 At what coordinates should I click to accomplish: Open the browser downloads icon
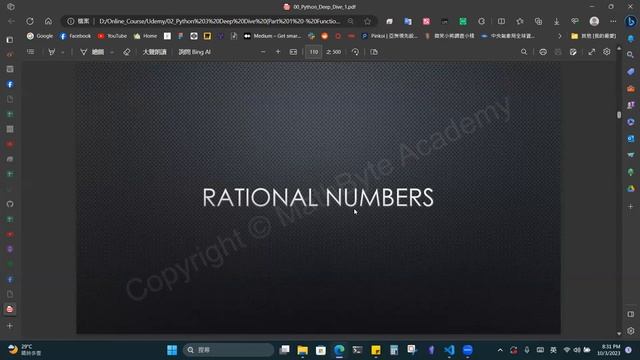(x=556, y=21)
